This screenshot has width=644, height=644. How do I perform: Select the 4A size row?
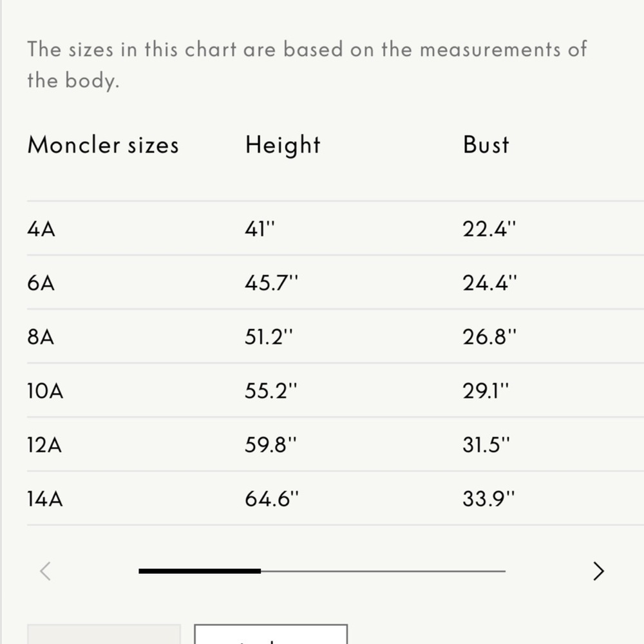pyautogui.click(x=335, y=229)
